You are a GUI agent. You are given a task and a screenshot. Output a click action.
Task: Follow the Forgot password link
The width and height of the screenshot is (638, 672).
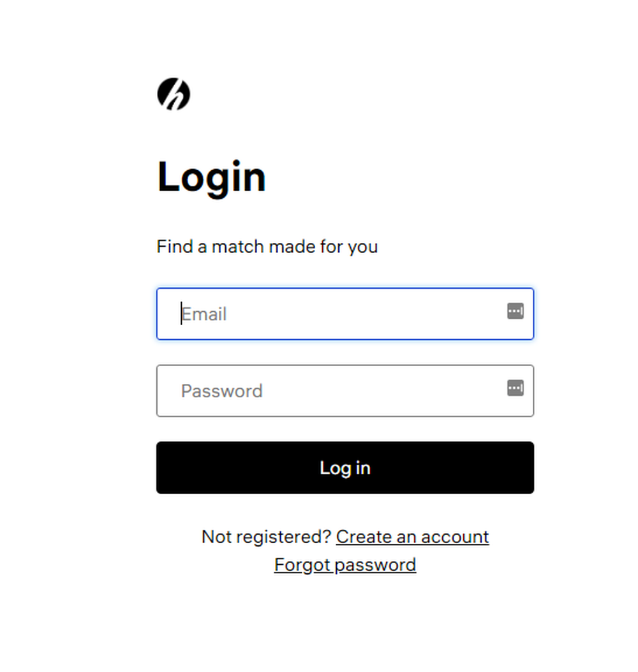tap(345, 565)
